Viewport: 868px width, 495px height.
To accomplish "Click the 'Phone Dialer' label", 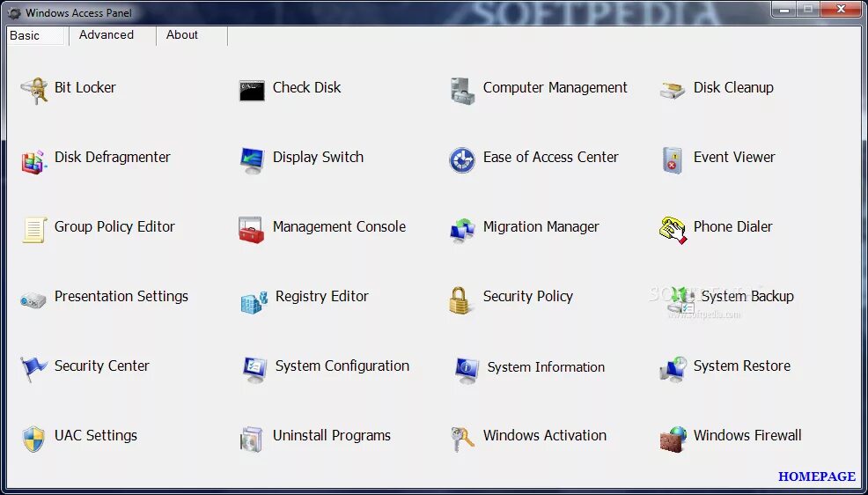I will tap(733, 226).
